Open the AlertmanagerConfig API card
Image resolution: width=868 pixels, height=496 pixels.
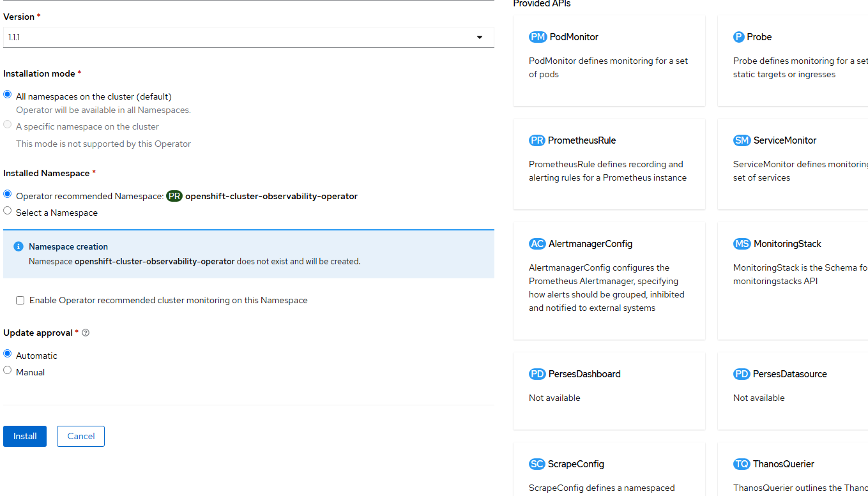coord(609,281)
